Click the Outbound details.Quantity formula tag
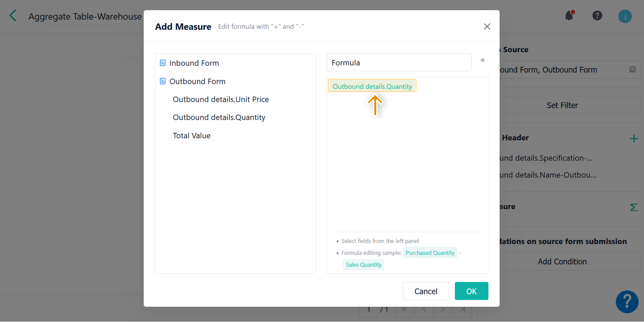The image size is (644, 322). point(372,86)
